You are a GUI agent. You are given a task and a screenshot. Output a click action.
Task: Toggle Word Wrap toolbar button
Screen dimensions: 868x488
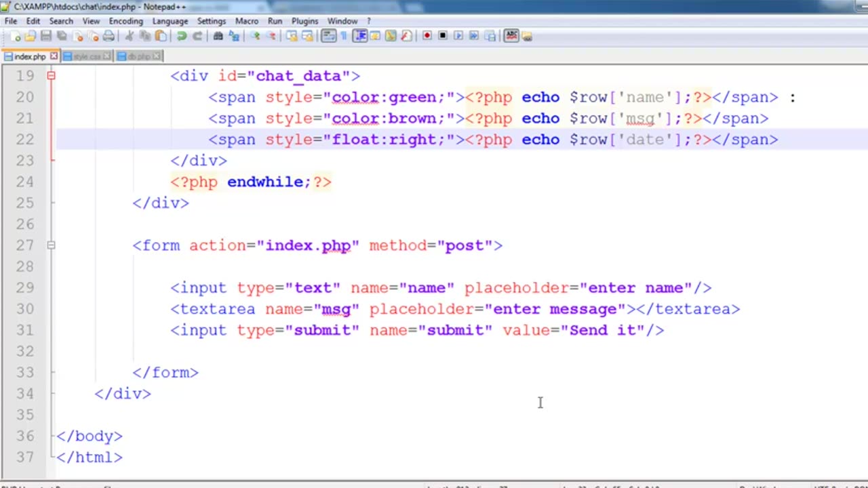(x=328, y=36)
